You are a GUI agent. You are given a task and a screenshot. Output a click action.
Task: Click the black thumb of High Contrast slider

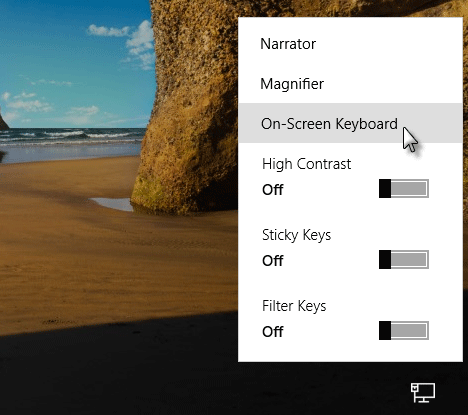(x=385, y=188)
